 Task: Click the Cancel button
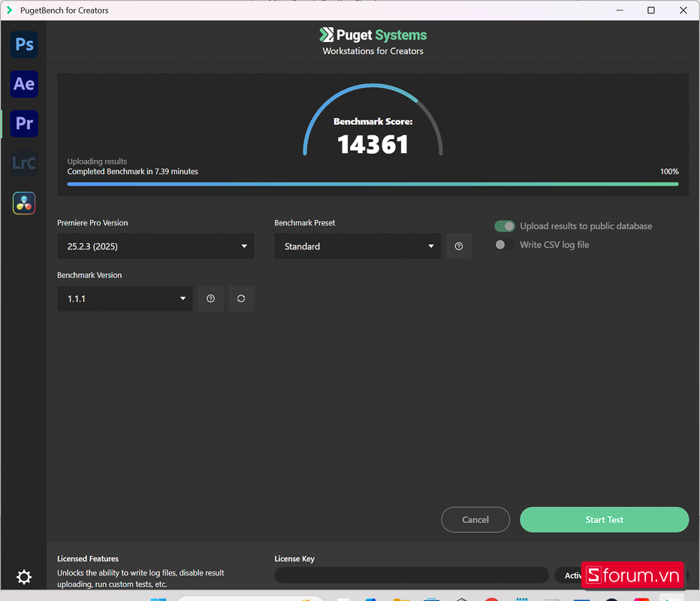point(475,520)
